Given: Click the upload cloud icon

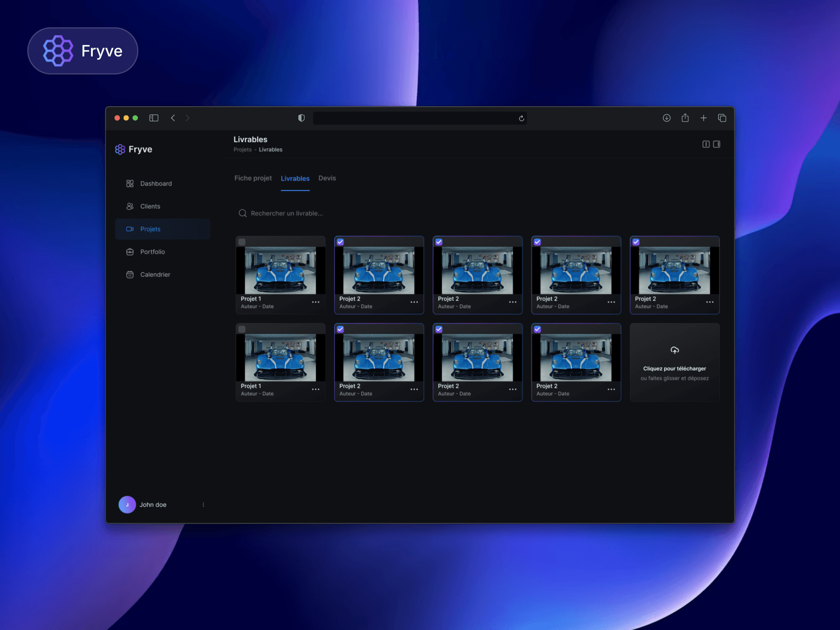Looking at the screenshot, I should click(x=674, y=350).
